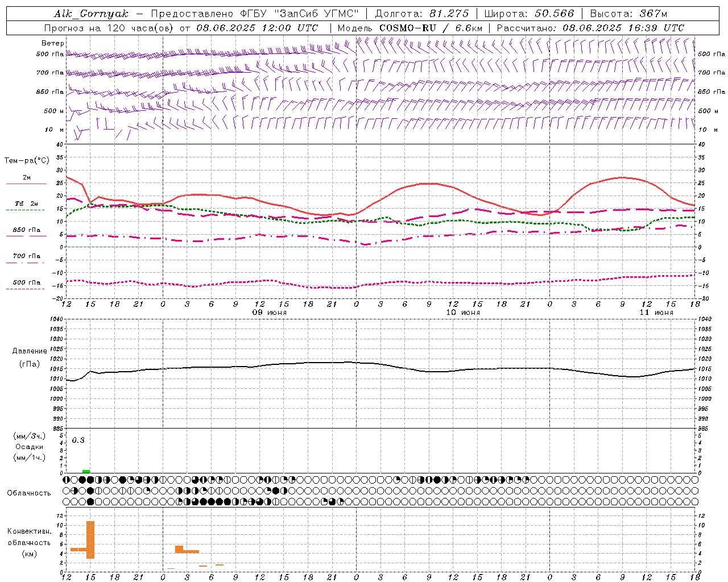Click the 'Высота: 367м' elevation text
The height and width of the screenshot is (582, 728).
pos(628,14)
